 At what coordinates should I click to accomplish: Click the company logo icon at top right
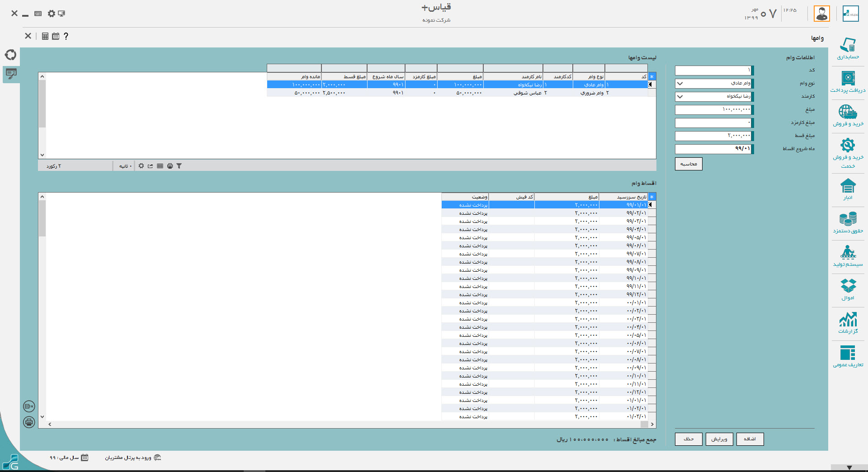[x=850, y=14]
